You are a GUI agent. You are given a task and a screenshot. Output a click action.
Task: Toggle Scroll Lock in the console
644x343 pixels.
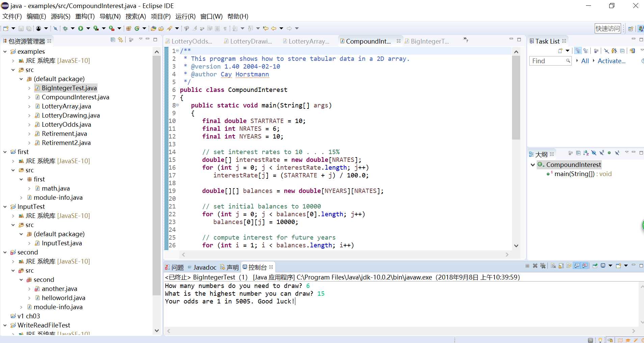tap(561, 266)
